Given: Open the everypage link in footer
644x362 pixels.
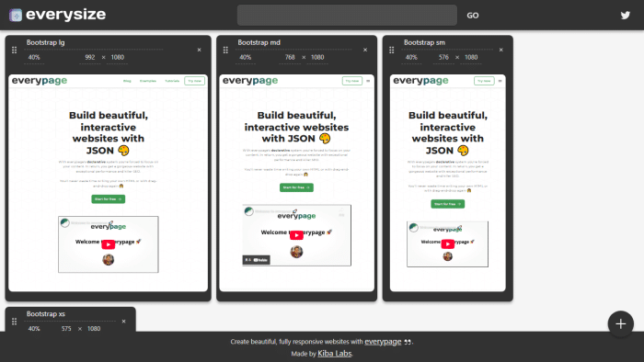Looking at the screenshot, I should (x=383, y=342).
